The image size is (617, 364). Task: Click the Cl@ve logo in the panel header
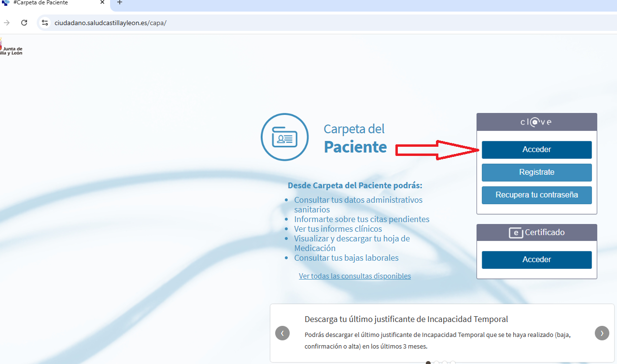[x=536, y=122]
